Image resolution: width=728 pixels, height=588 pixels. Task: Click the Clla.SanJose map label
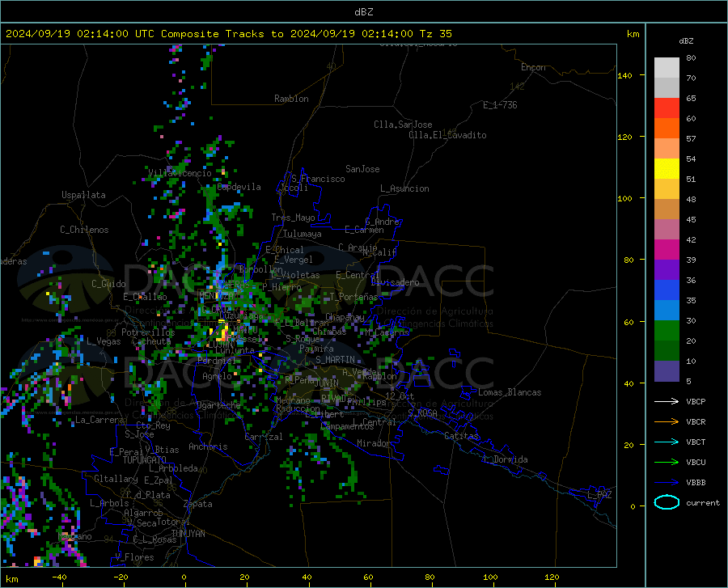403,125
